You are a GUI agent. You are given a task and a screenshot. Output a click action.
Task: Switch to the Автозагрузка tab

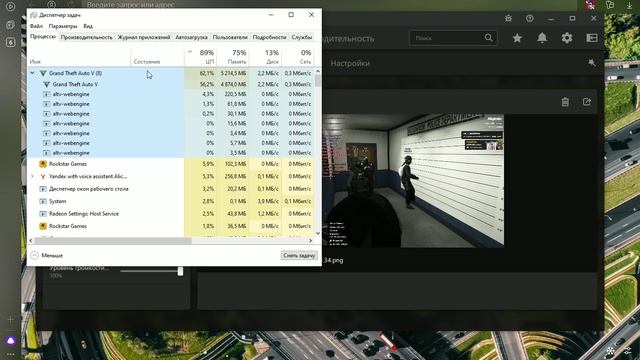[x=191, y=37]
